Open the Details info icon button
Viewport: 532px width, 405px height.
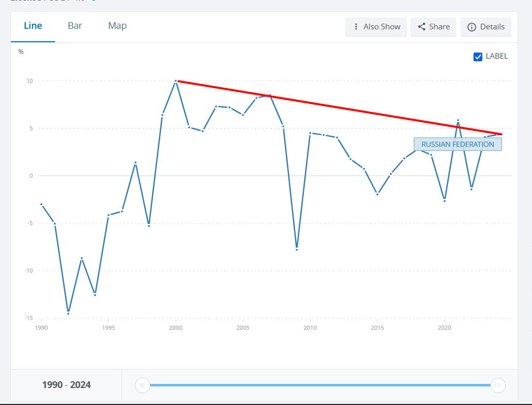point(486,27)
